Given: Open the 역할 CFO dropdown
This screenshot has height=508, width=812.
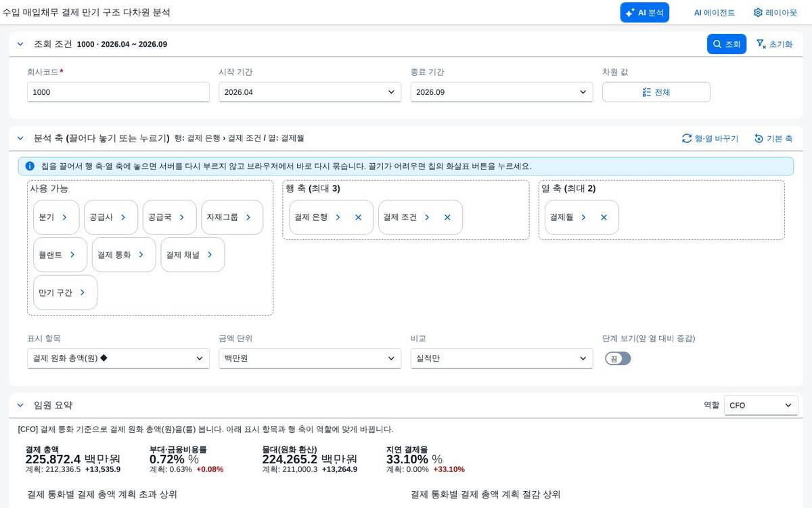Looking at the screenshot, I should pyautogui.click(x=761, y=405).
